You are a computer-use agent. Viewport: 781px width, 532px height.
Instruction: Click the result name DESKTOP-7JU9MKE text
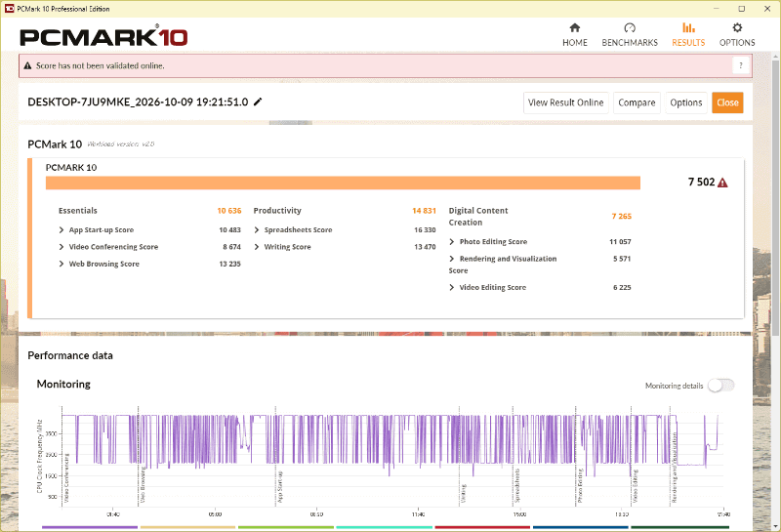[138, 102]
